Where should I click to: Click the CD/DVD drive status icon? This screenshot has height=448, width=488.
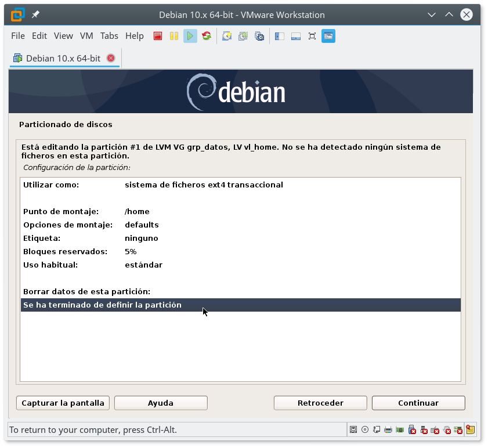(365, 429)
